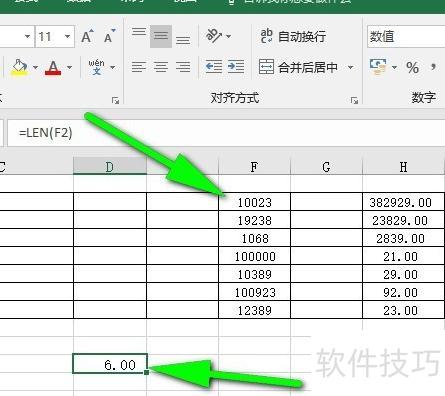Click the fill handle of cell 6.00
Image resolution: width=445 pixels, height=396 pixels.
tap(147, 372)
